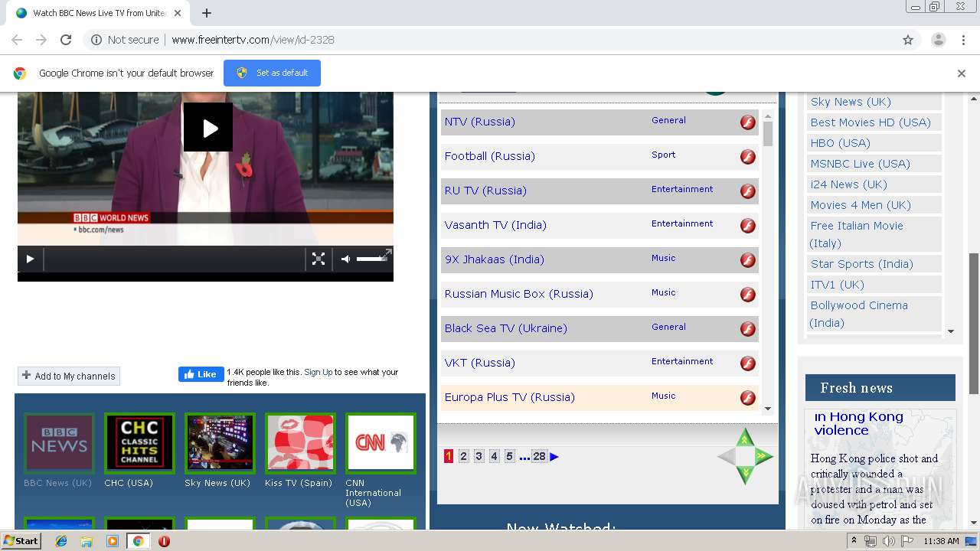Click the Flash icon for Europa Plus TV
Screen dimensions: 980x551
pyautogui.click(x=748, y=398)
